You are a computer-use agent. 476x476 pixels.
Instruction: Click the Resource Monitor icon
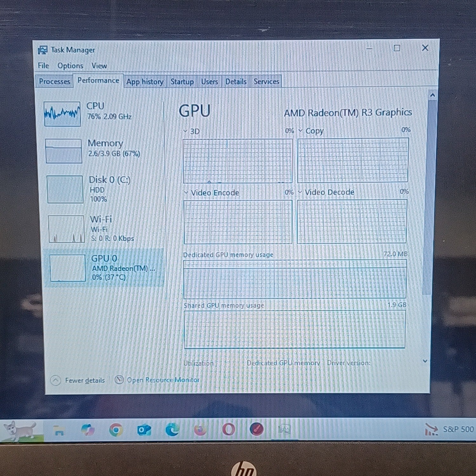pyautogui.click(x=119, y=380)
